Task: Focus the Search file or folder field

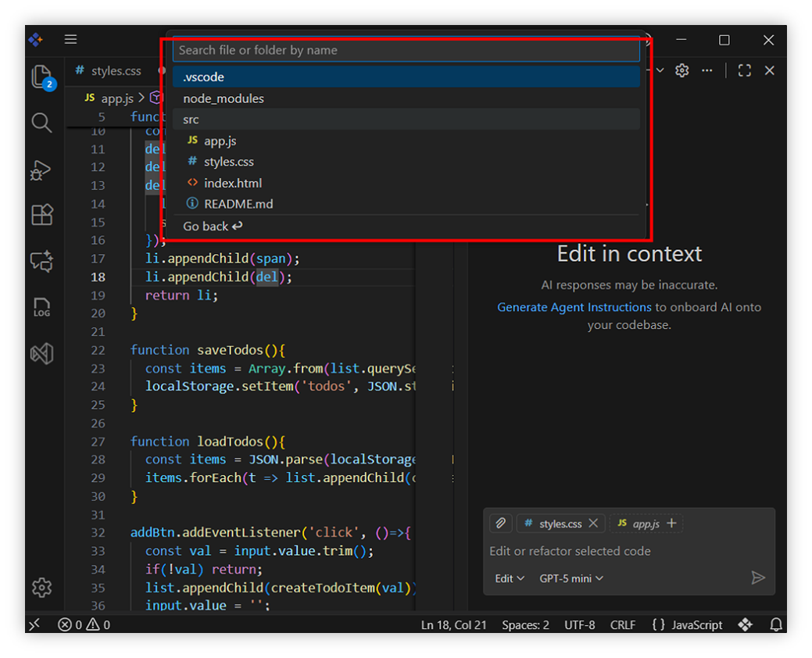Action: (406, 50)
